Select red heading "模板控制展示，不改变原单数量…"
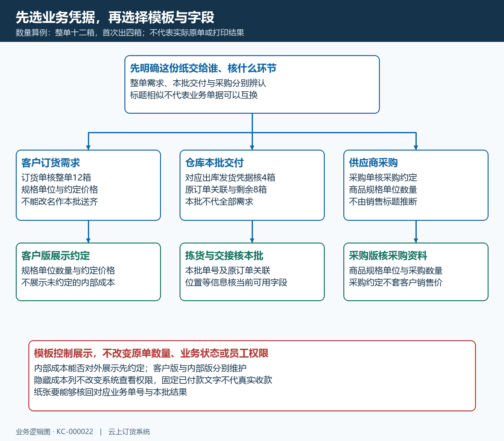Screen dimensions: 504x441 151,353
